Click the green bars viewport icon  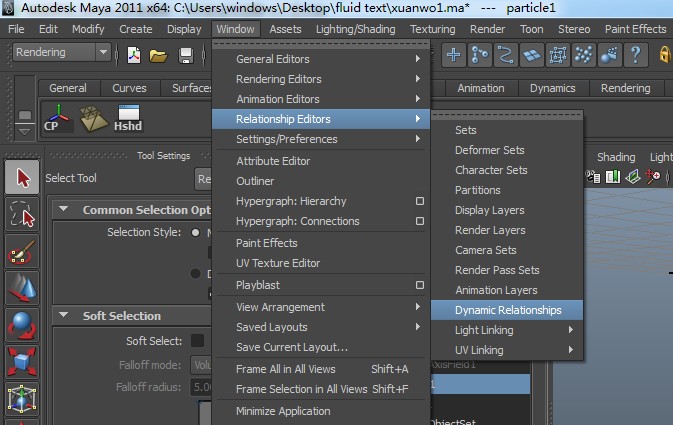613,176
